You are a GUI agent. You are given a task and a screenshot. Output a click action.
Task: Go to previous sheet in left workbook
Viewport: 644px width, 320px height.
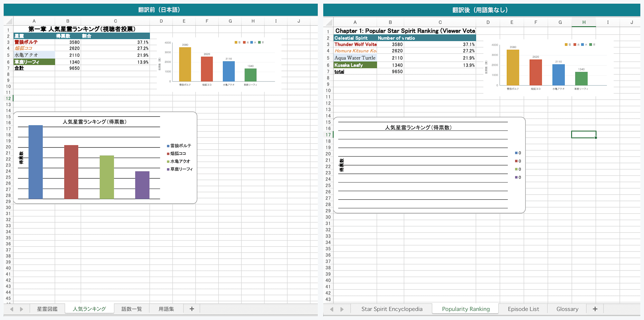coord(12,309)
